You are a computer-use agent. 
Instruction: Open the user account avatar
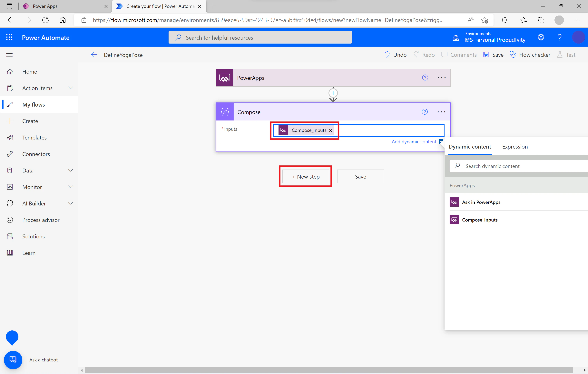click(x=578, y=37)
